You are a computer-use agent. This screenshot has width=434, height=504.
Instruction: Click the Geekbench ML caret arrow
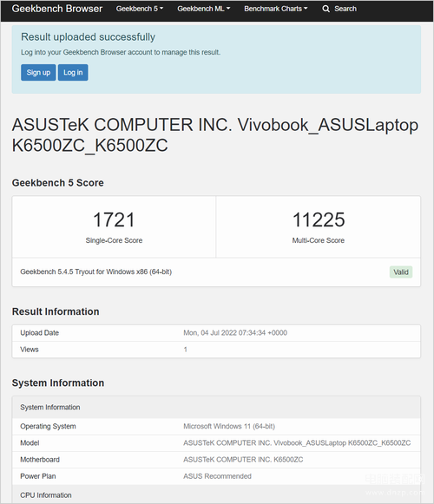228,9
